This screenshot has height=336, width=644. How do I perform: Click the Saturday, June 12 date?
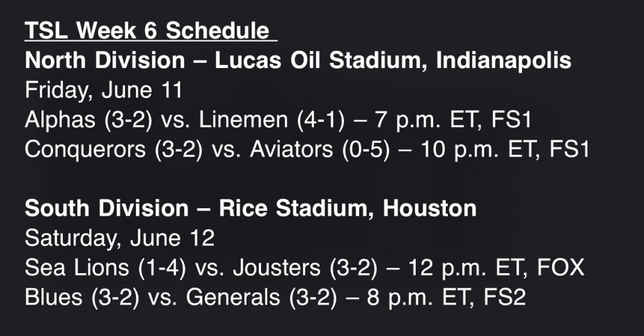pos(120,238)
